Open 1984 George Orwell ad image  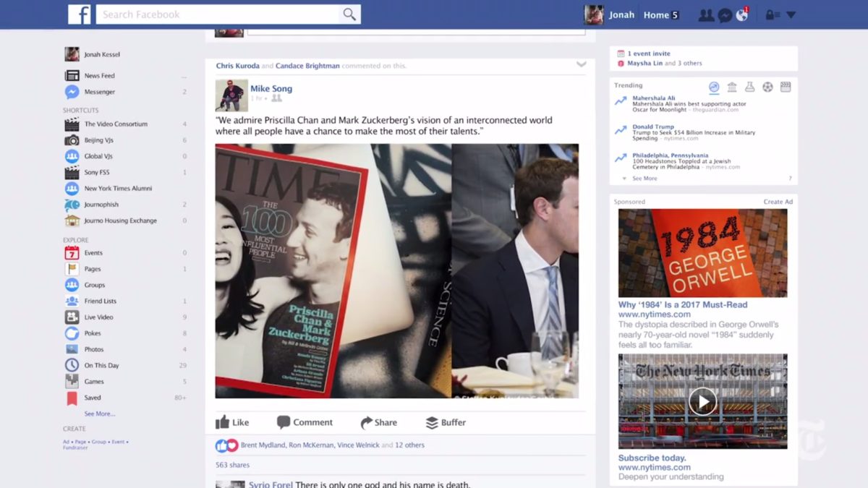(x=702, y=253)
